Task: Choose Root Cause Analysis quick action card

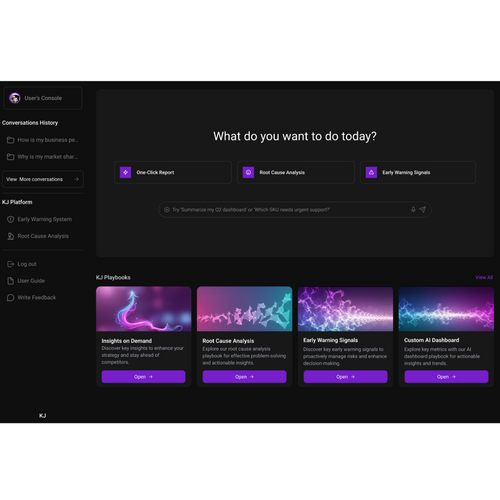Action: (x=296, y=172)
